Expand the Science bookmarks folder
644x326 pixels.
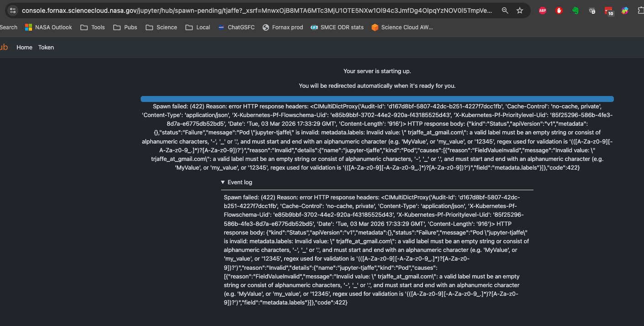click(x=161, y=27)
